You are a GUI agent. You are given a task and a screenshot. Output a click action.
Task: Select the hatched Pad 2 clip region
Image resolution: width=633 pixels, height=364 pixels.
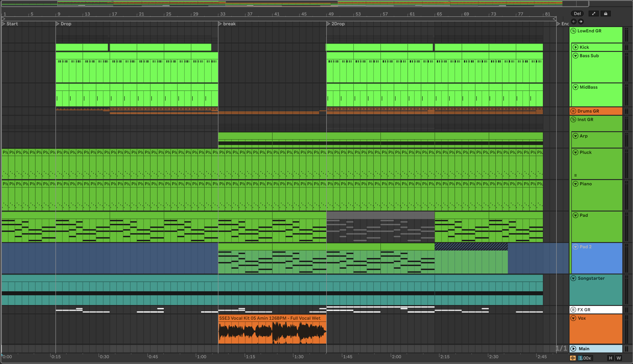pyautogui.click(x=471, y=247)
